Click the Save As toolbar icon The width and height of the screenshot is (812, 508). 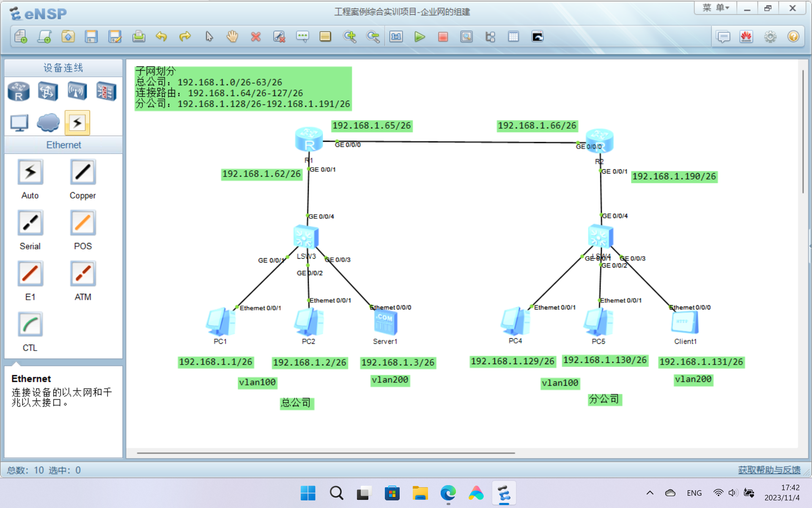(115, 37)
